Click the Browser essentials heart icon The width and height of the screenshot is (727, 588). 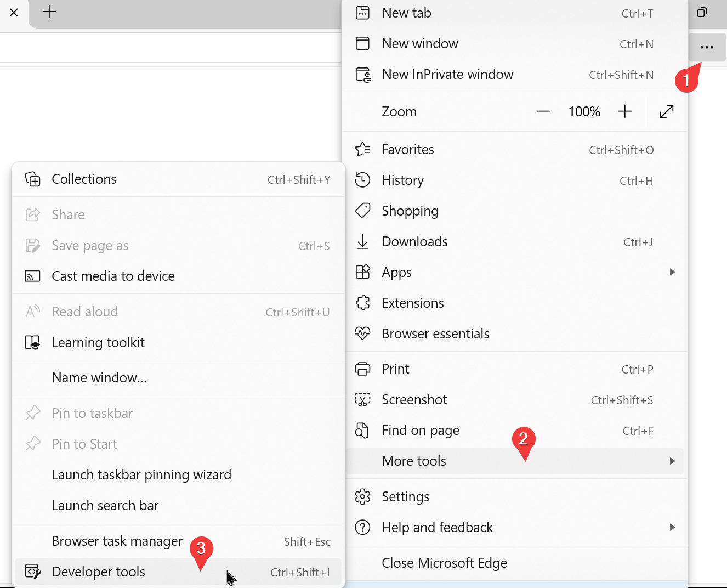[362, 333]
